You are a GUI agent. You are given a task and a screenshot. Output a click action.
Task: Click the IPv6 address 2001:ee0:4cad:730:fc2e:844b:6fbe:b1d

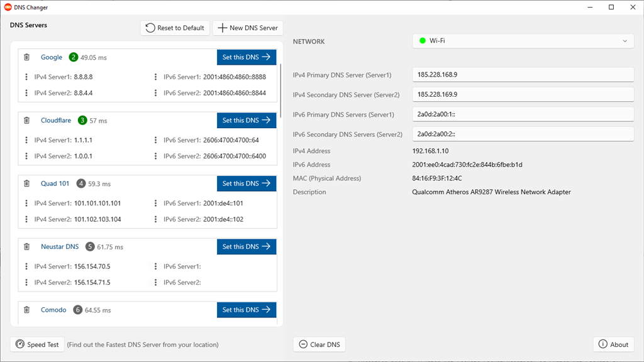coord(467,165)
